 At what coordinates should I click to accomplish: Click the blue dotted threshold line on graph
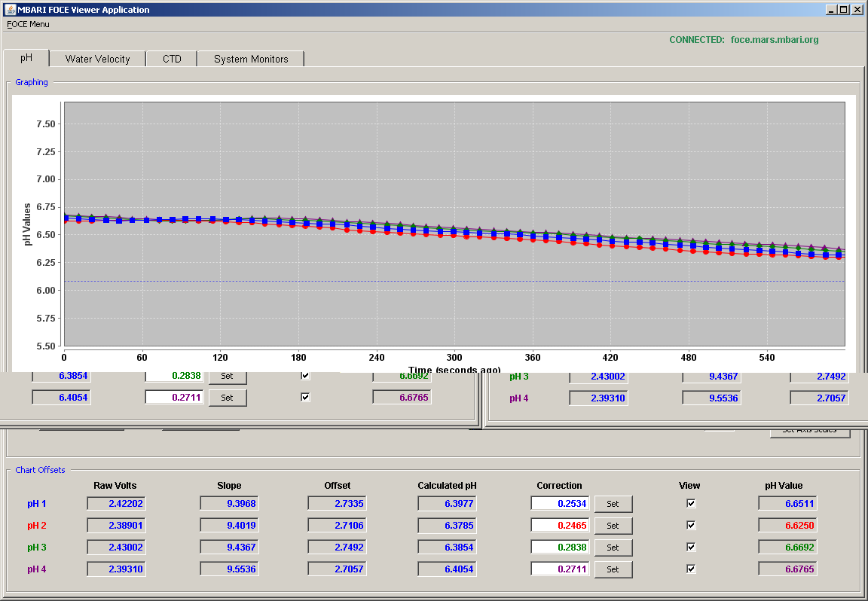[x=454, y=282]
